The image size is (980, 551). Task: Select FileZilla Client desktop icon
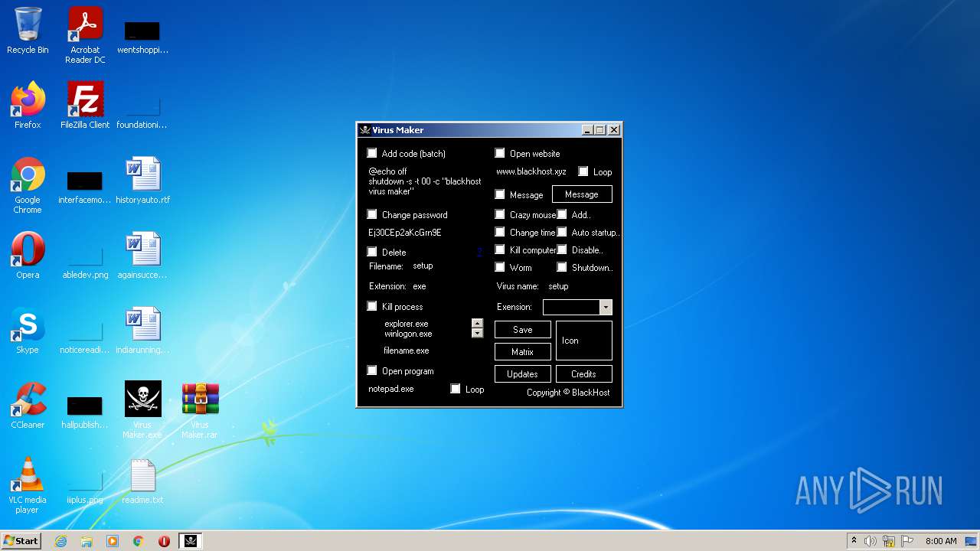pos(85,106)
